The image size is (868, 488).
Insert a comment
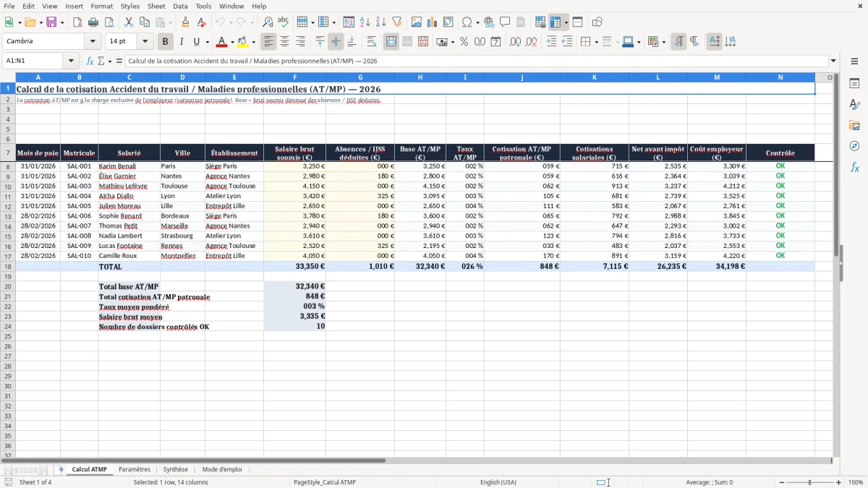(x=505, y=22)
